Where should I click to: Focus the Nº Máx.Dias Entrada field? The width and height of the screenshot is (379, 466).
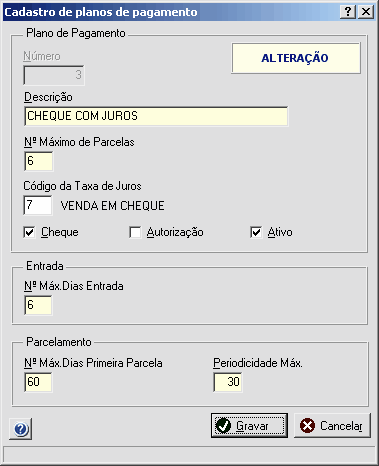38,305
